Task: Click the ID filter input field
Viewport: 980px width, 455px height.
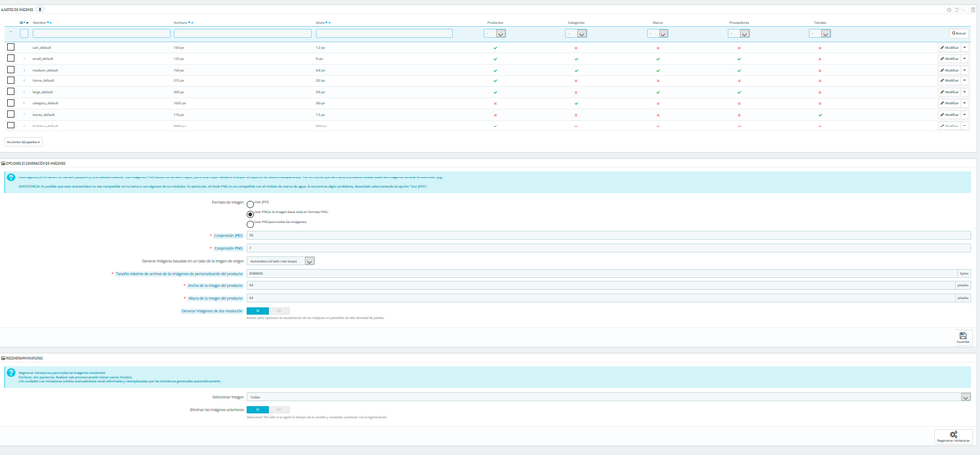Action: pyautogui.click(x=24, y=33)
